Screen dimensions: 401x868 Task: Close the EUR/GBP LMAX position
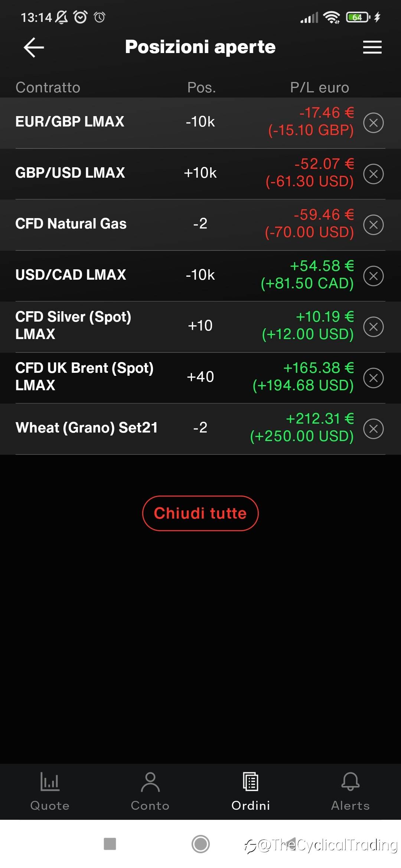pos(373,123)
